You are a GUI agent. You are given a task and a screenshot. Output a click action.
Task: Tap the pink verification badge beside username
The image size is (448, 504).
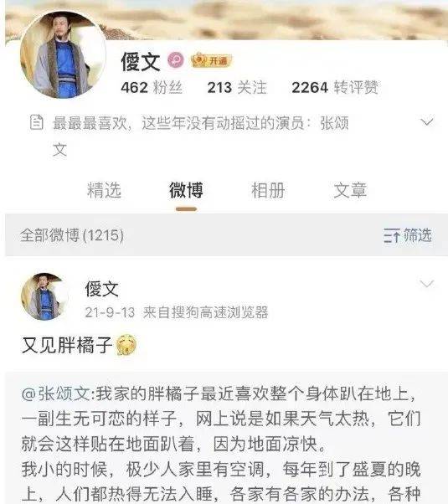[176, 60]
